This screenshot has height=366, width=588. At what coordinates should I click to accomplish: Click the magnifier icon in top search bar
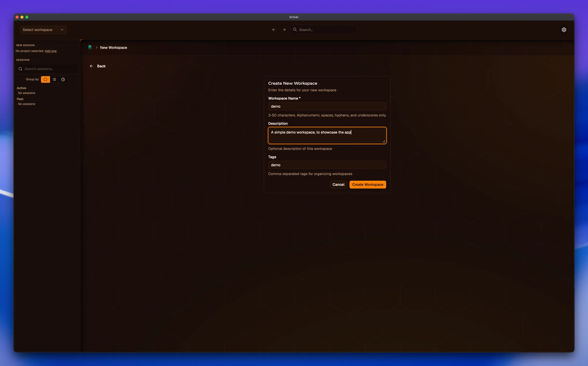coord(295,29)
